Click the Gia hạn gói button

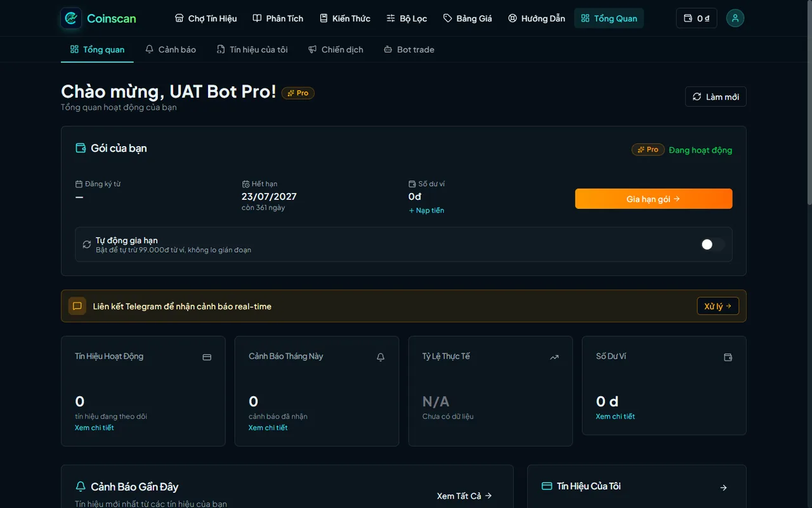pos(653,199)
